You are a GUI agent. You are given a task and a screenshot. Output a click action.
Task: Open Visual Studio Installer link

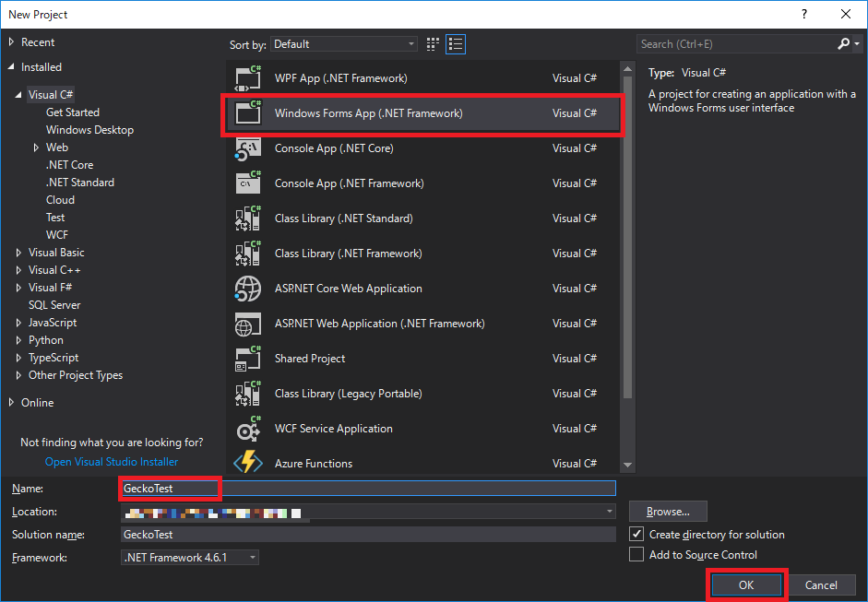pyautogui.click(x=112, y=462)
